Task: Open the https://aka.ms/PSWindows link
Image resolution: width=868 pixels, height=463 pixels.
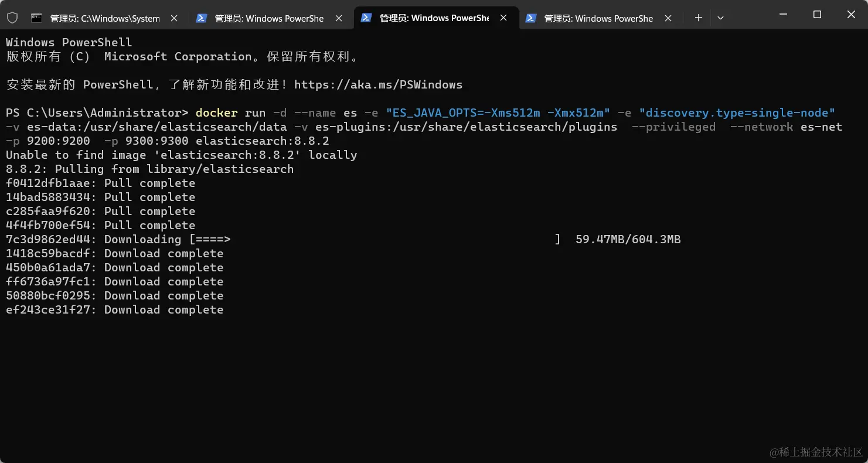Action: 378,84
